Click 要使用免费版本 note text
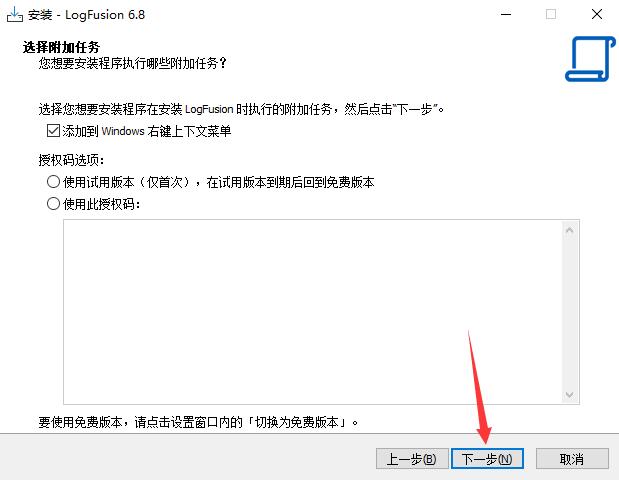This screenshot has width=619, height=480. point(198,422)
